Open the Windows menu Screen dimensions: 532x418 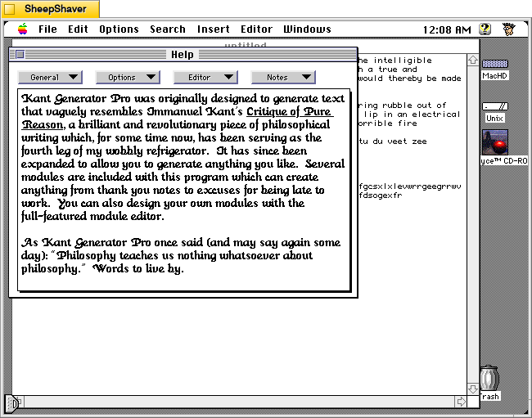(x=308, y=29)
